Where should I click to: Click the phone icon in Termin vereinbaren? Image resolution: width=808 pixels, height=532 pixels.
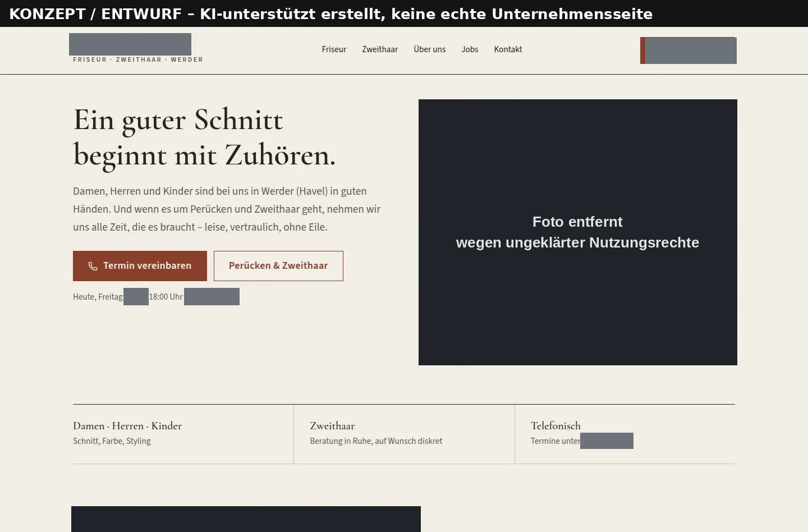point(93,266)
